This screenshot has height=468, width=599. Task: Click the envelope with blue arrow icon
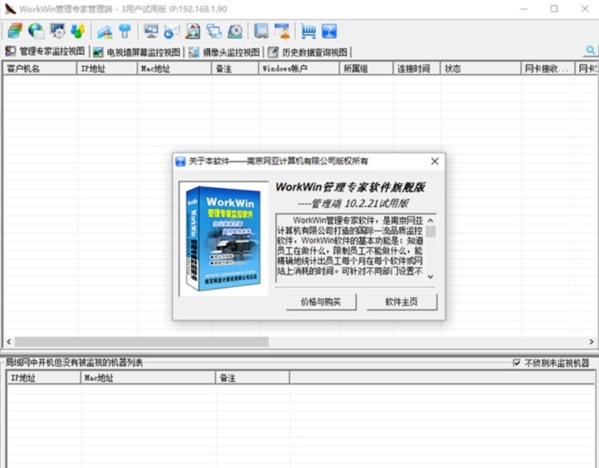click(172, 31)
